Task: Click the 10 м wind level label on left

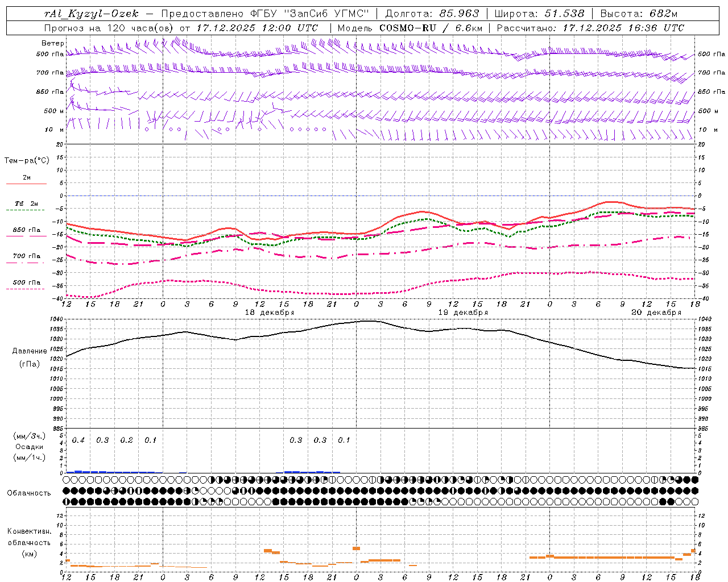Action: point(55,130)
